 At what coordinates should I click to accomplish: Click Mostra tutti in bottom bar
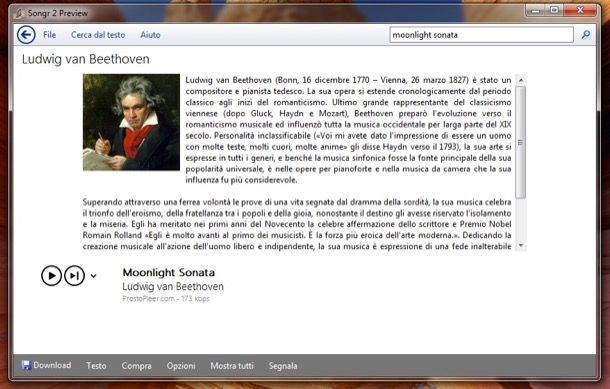[x=232, y=366]
